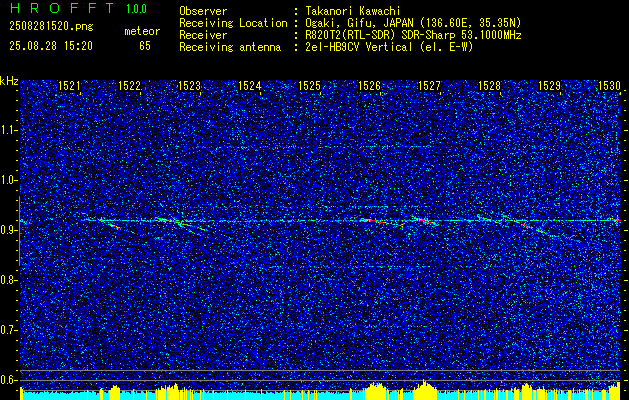The width and height of the screenshot is (629, 400).
Task: Select the HROFFT title text
Action: [62, 8]
